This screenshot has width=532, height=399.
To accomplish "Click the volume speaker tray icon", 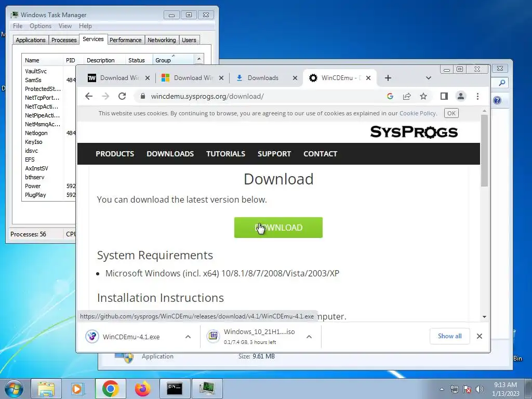I will coord(480,389).
